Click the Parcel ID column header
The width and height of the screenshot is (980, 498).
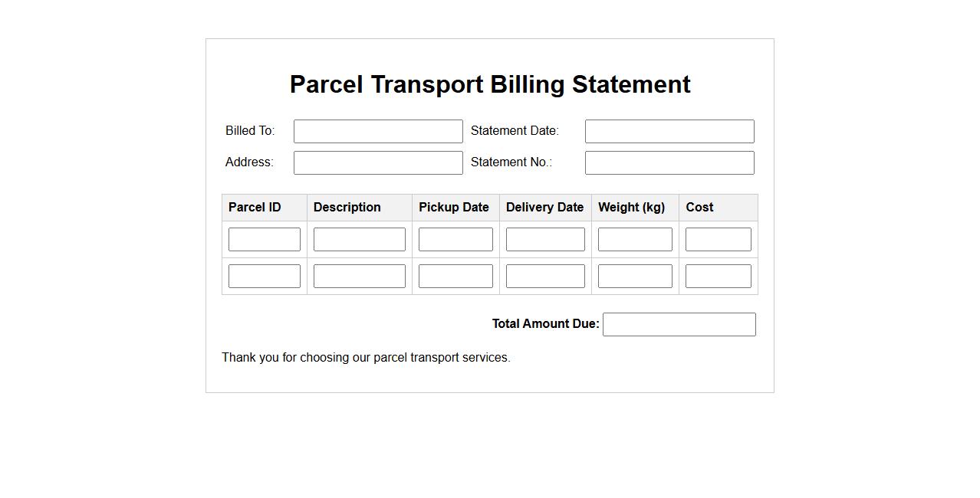pyautogui.click(x=255, y=208)
